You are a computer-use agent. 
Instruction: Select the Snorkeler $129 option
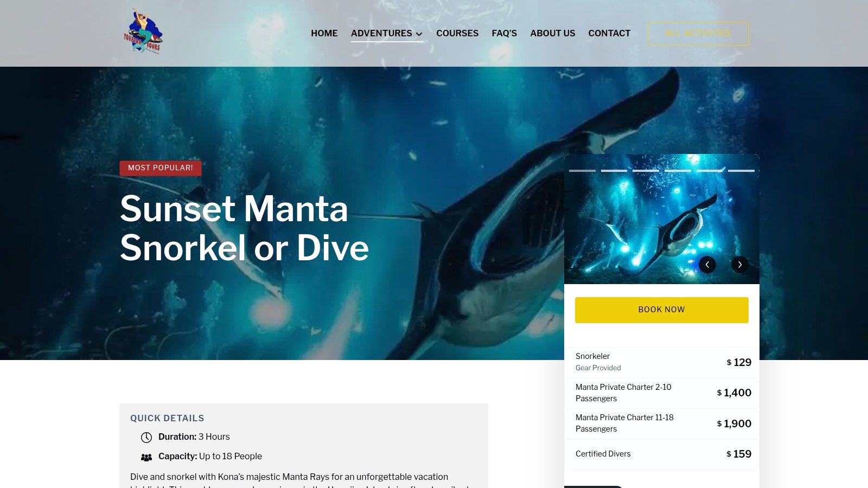(662, 362)
